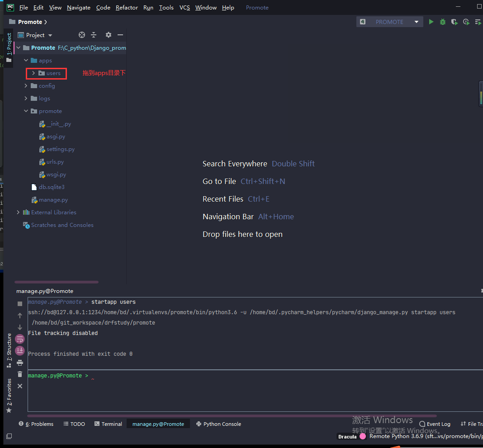Click the Project panel horizontal scrollbar
The height and width of the screenshot is (448, 483).
57,282
